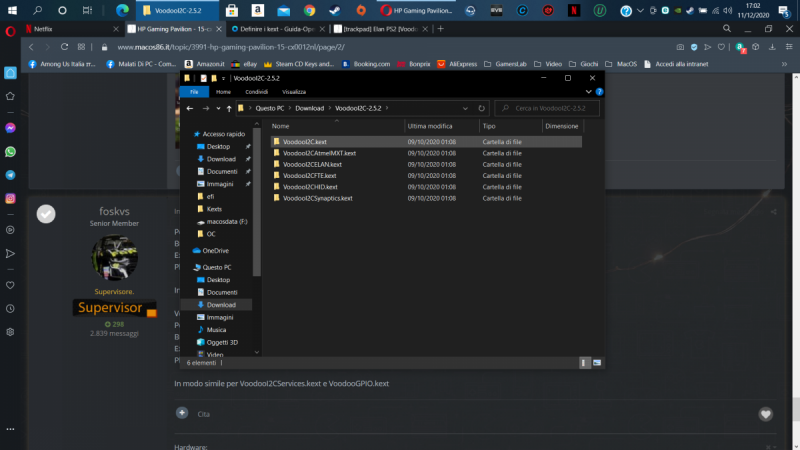800x450 pixels.
Task: Click Explorer up one level arrow
Action: [x=229, y=108]
